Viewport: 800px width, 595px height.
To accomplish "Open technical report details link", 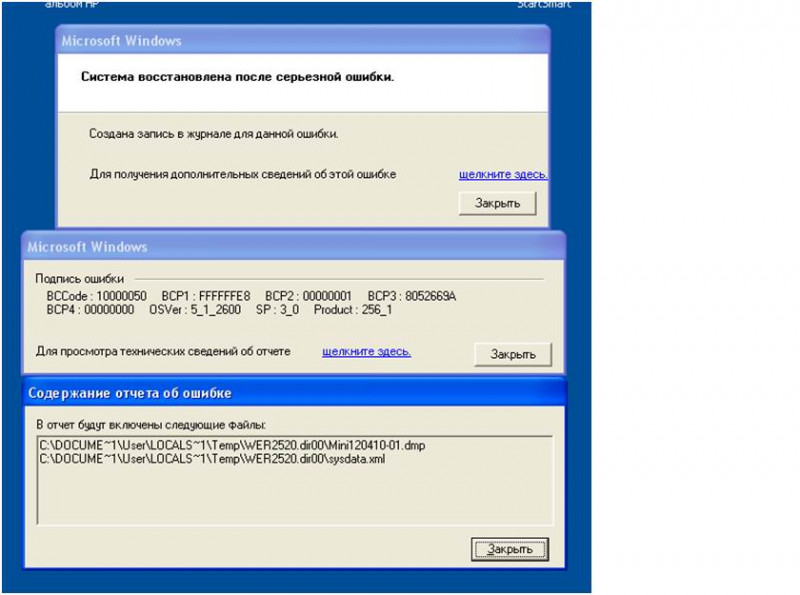I will 366,352.
